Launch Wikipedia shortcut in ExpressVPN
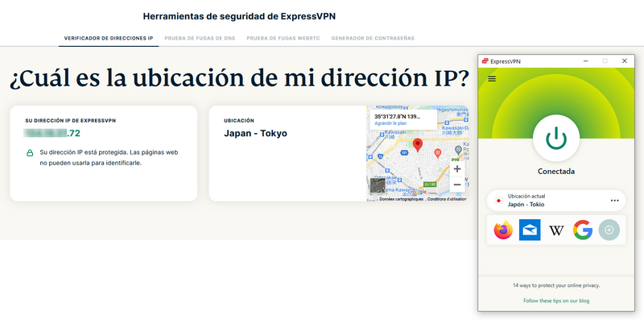 (556, 231)
